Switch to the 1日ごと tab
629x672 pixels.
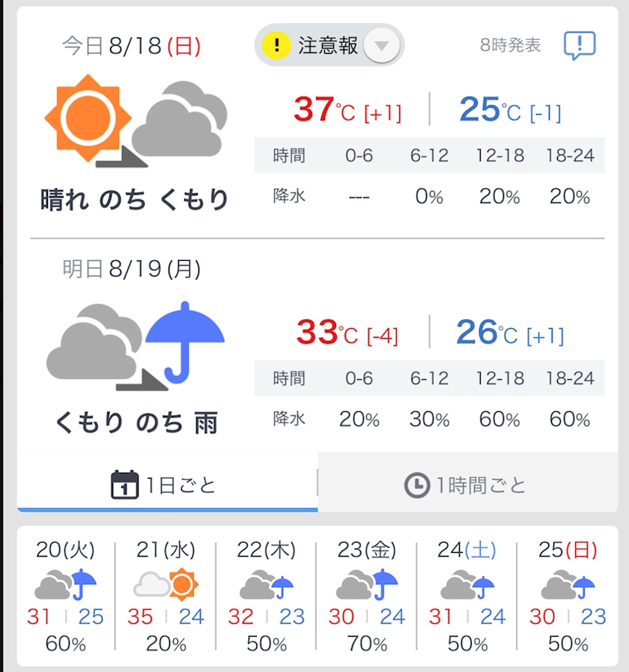[x=167, y=484]
